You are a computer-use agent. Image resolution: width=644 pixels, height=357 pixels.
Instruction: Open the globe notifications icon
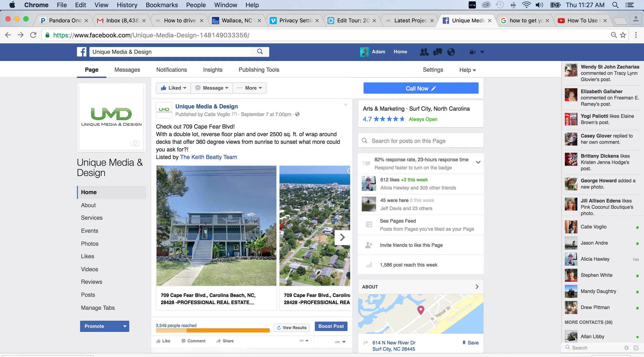[451, 52]
